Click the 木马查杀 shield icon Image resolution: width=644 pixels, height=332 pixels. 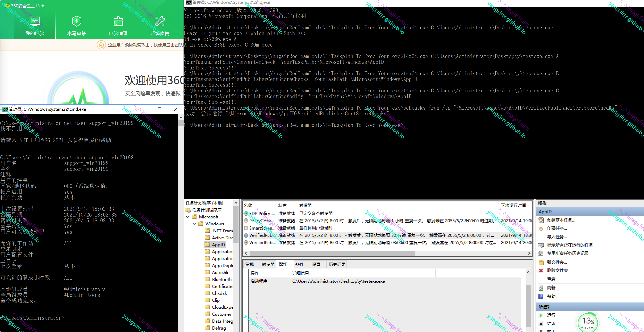point(77,22)
